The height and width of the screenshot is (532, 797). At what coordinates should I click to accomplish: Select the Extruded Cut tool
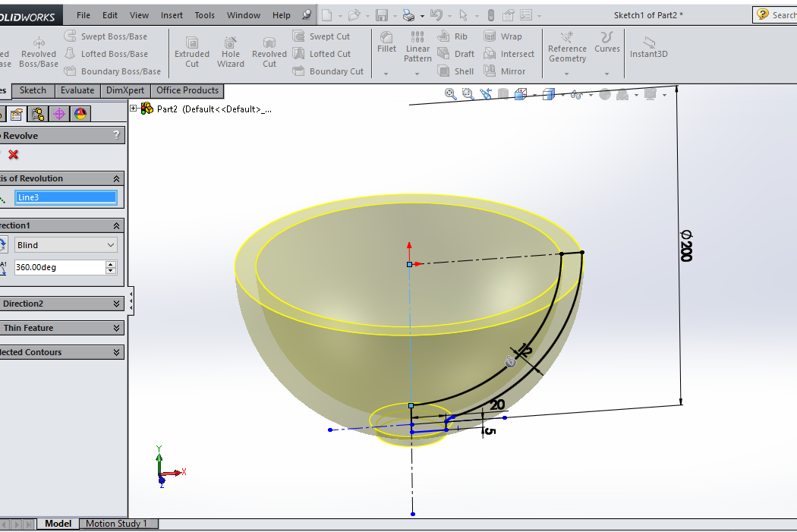[x=191, y=52]
